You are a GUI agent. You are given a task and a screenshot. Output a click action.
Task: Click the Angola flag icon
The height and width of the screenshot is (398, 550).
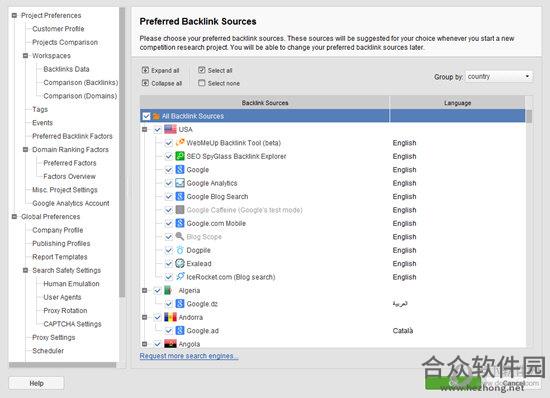coord(170,344)
